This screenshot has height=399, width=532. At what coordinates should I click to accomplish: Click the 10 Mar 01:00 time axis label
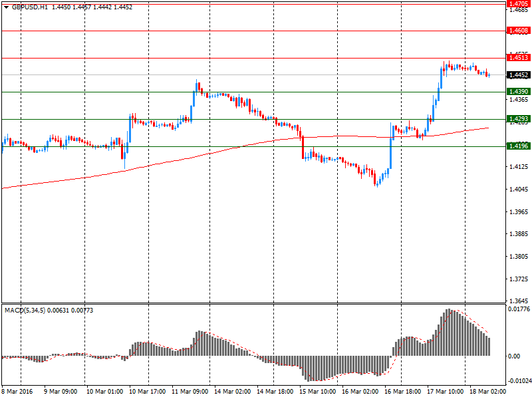click(x=104, y=391)
